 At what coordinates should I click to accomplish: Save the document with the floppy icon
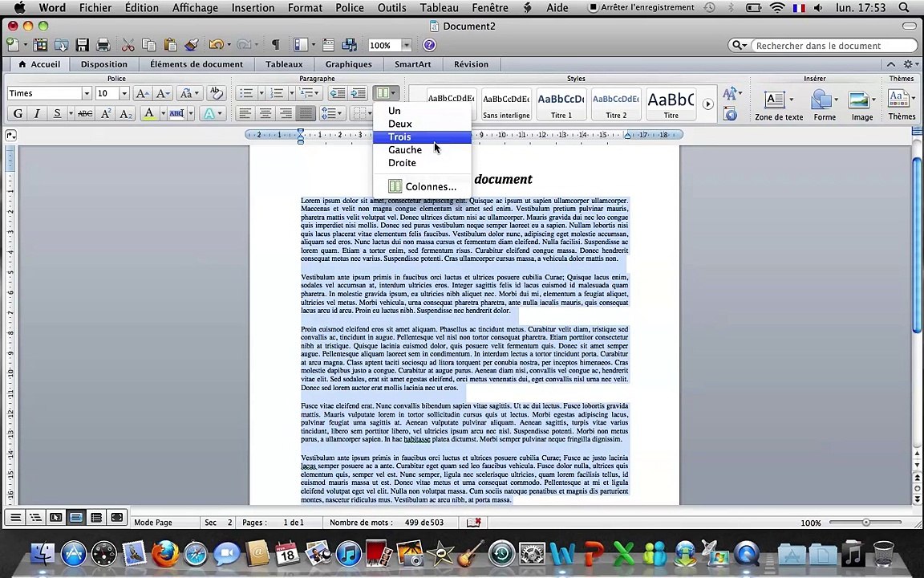(82, 45)
